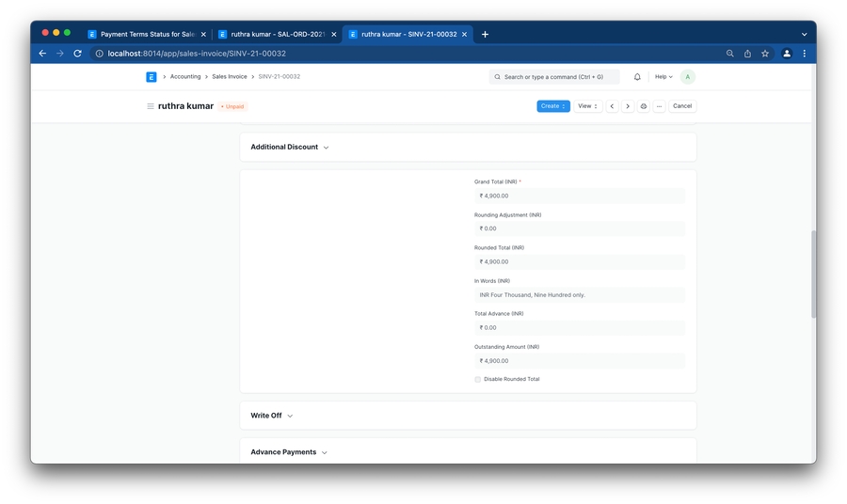Go to next document arrow
The height and width of the screenshot is (504, 847).
(628, 106)
